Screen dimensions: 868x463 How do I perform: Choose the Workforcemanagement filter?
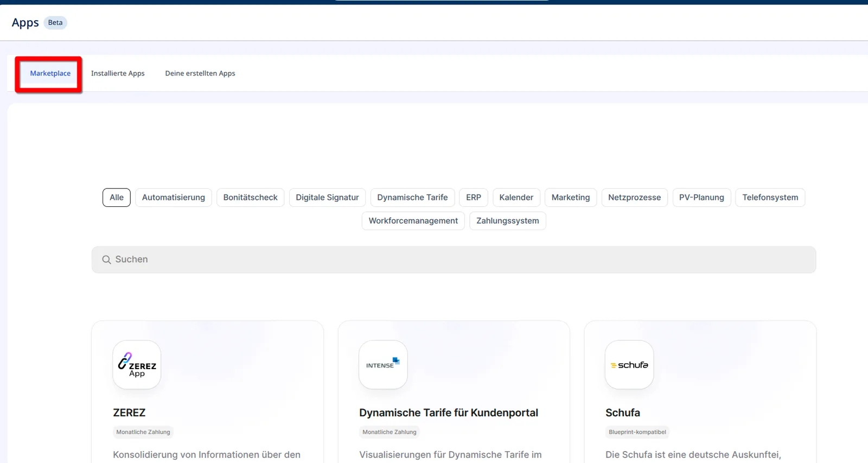coord(413,221)
